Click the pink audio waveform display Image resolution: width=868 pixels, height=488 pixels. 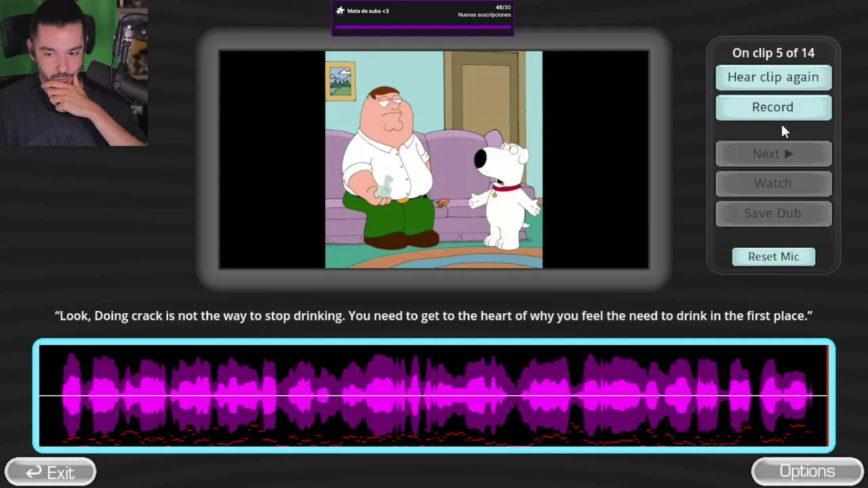(x=434, y=395)
